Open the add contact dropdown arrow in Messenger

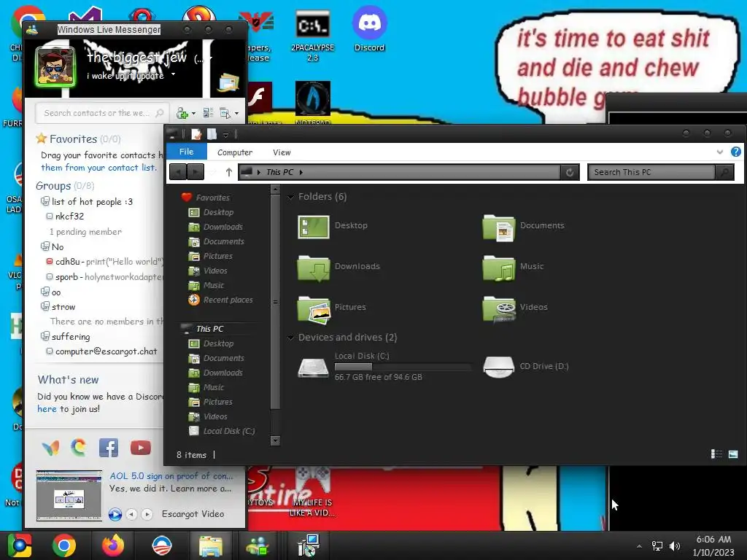tap(193, 113)
